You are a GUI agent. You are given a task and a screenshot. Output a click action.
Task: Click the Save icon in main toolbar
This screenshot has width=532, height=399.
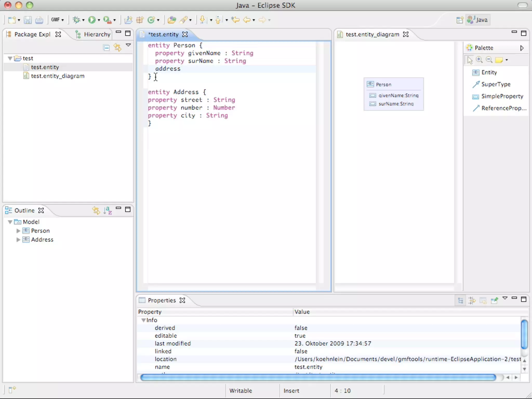(x=28, y=20)
